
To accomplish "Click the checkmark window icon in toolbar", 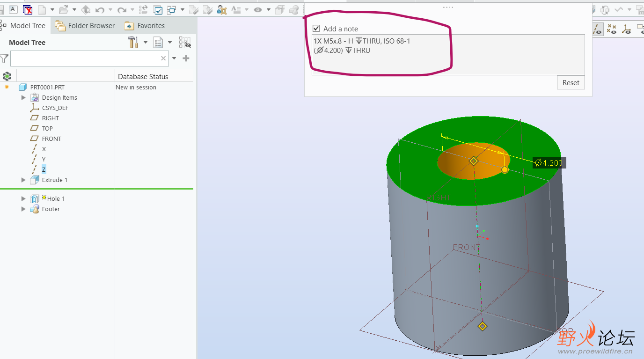I will pyautogui.click(x=158, y=10).
